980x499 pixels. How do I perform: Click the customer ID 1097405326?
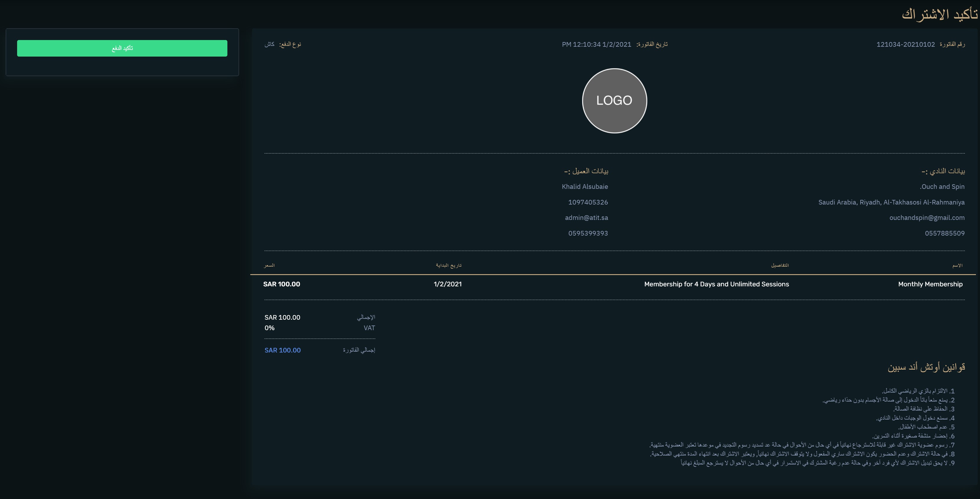coord(588,202)
